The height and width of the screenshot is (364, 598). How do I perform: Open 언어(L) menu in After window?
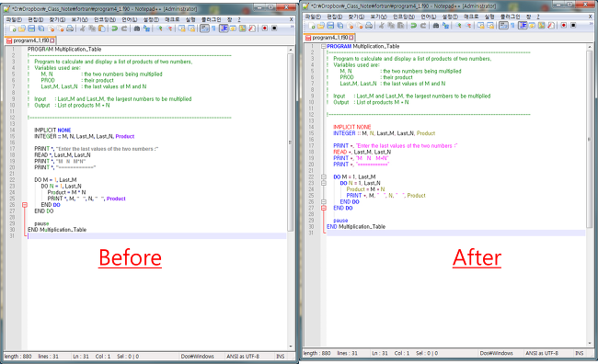(429, 17)
